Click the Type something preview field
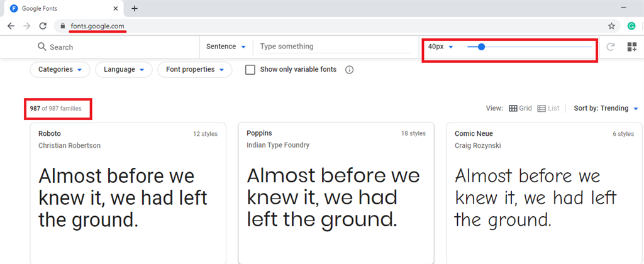This screenshot has width=644, height=264. coord(335,47)
